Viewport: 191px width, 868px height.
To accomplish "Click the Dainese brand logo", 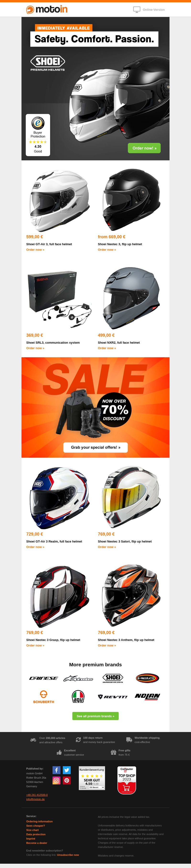I will pos(43,678).
